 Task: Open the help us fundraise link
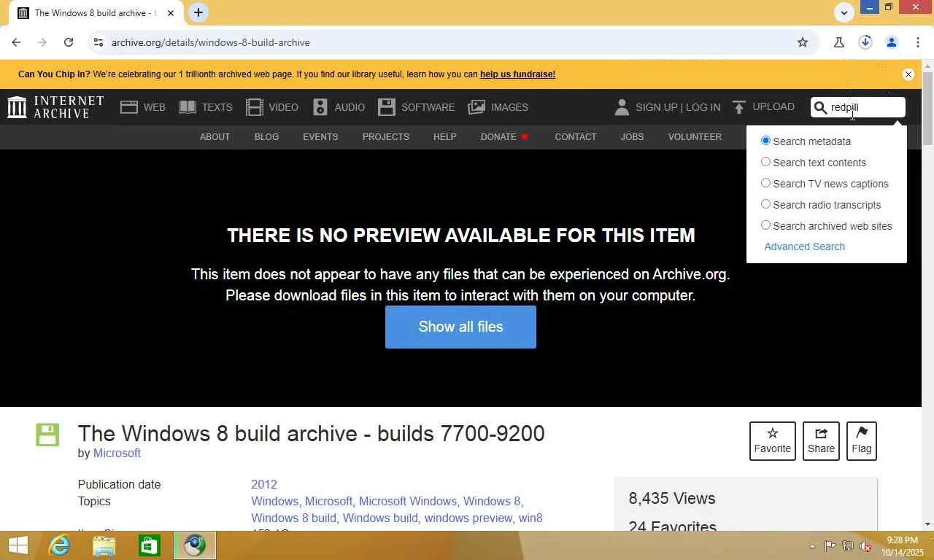click(x=517, y=74)
